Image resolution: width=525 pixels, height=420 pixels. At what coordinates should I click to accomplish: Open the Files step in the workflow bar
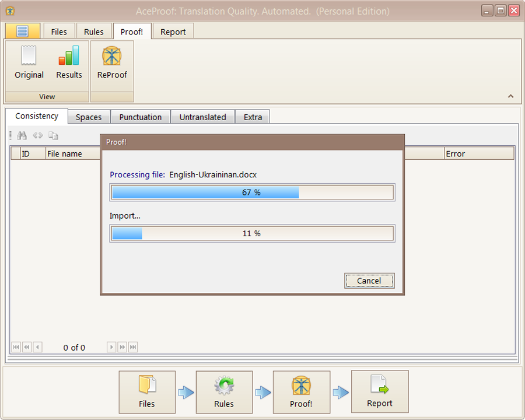pos(147,391)
